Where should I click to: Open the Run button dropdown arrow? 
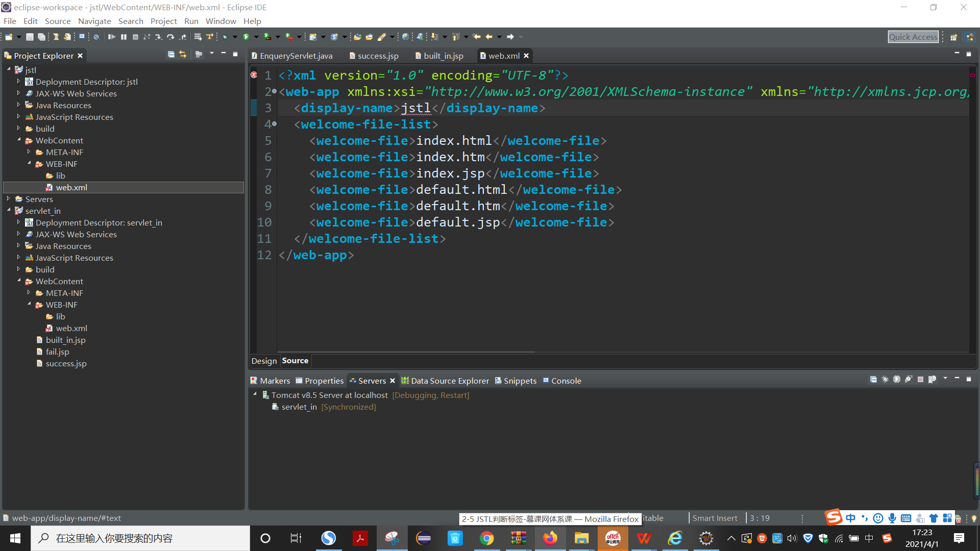point(256,37)
